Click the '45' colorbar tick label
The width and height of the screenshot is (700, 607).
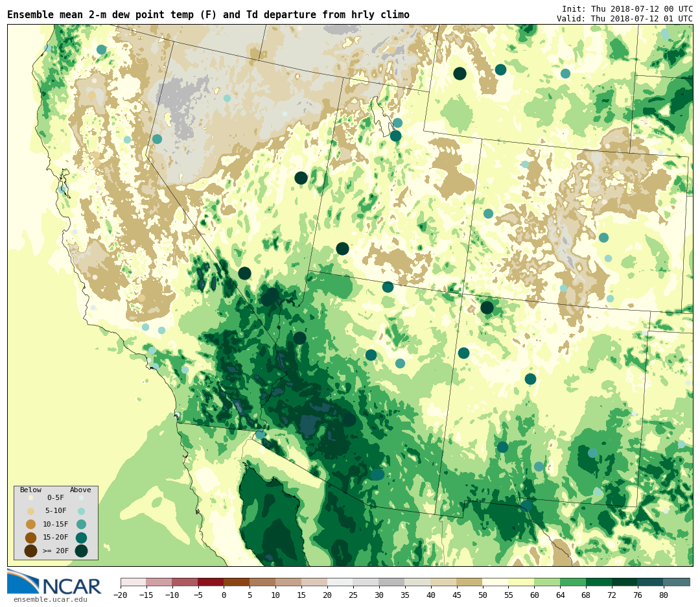click(x=457, y=595)
